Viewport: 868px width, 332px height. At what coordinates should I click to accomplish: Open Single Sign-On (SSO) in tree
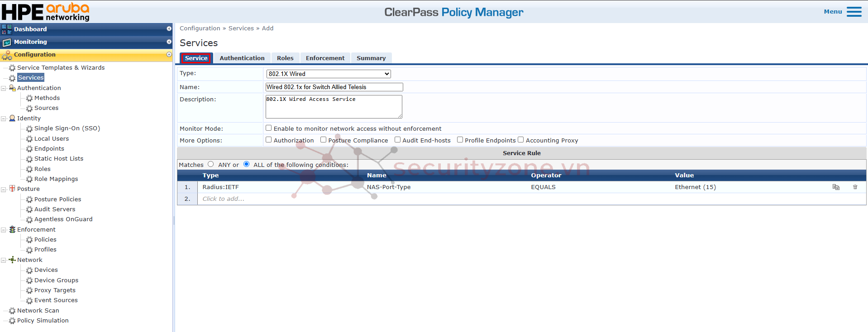67,128
